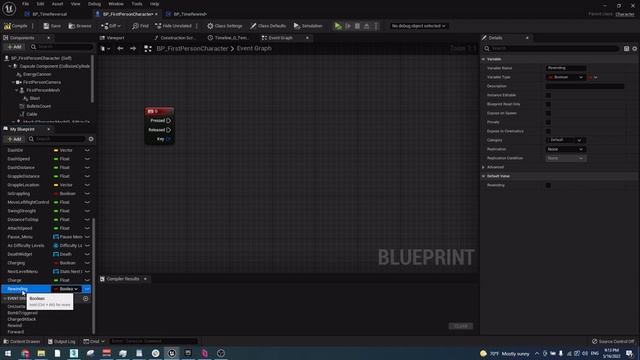Toggle visibility eye for SwingStrenght variable
Image resolution: width=640 pixels, height=360 pixels.
87,211
